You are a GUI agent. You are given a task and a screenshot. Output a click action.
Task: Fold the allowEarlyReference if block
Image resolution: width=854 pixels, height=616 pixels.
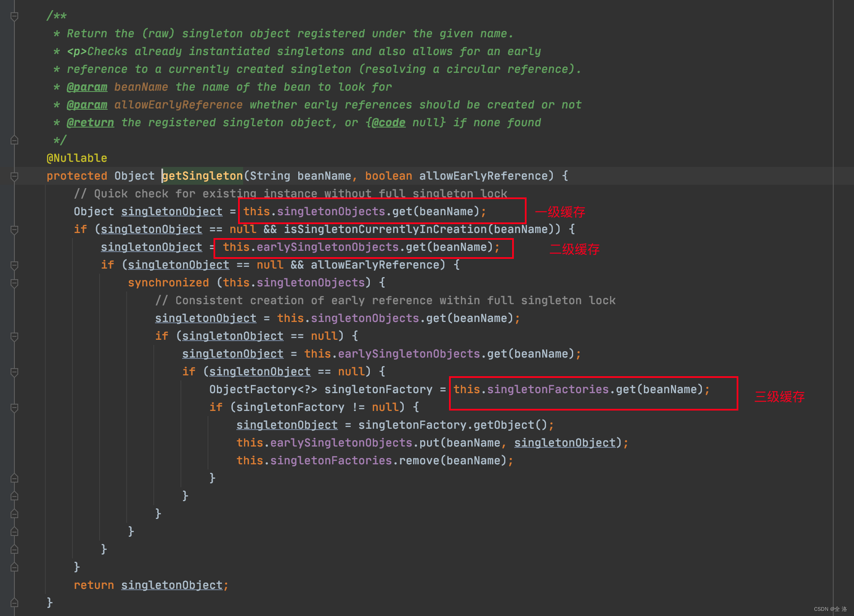click(14, 265)
